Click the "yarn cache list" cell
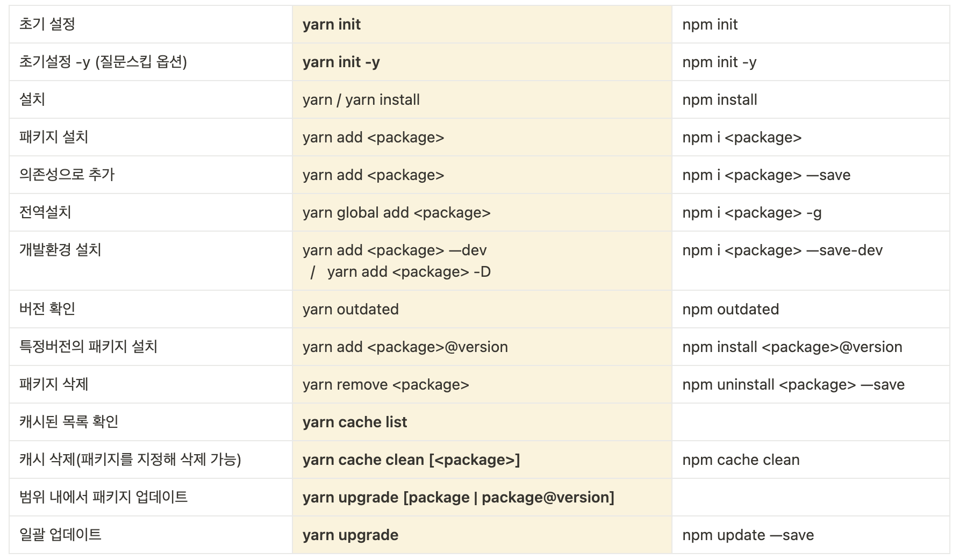This screenshot has height=560, width=959. point(355,422)
